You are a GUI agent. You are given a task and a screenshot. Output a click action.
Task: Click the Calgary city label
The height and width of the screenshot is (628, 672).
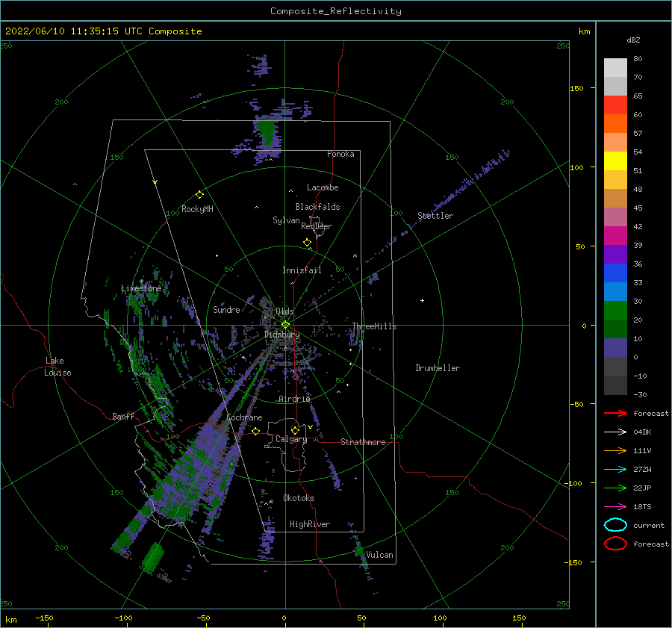tap(291, 439)
